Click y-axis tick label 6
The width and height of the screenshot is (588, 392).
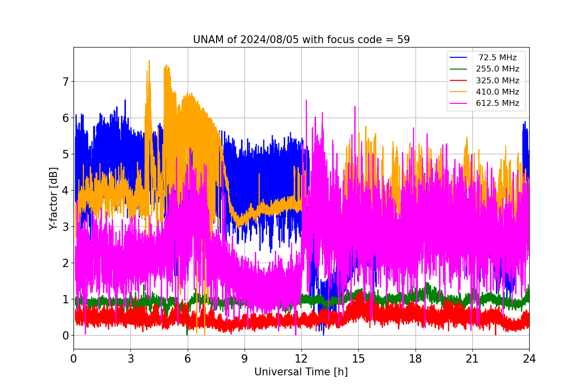pos(65,118)
